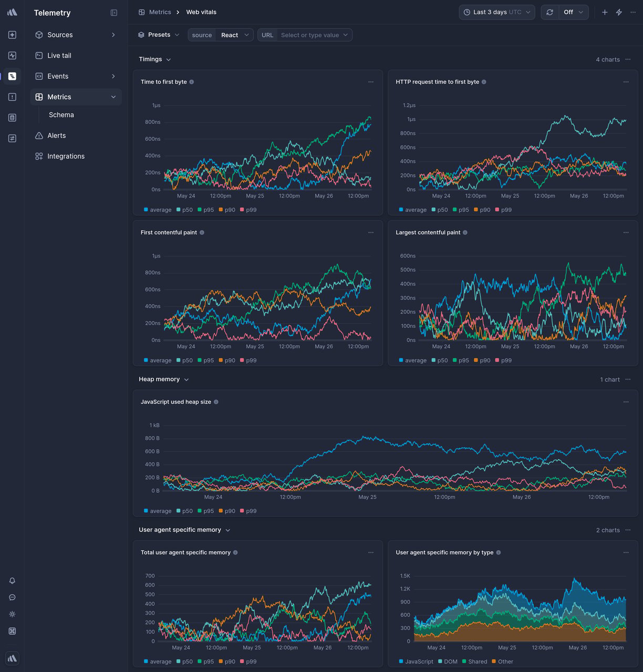Viewport: 643px width, 672px height.
Task: Expand the Events chevron
Action: (x=113, y=76)
